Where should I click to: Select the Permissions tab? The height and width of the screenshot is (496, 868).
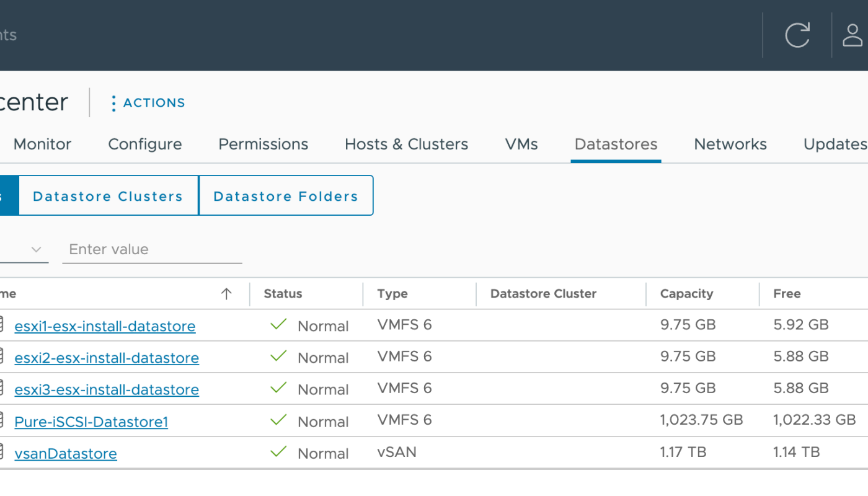[x=263, y=144]
